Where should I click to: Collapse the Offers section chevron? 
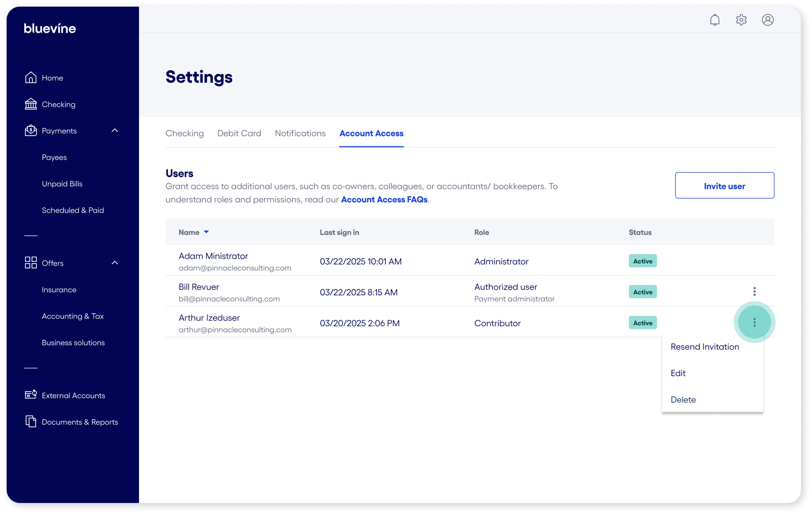pos(115,263)
